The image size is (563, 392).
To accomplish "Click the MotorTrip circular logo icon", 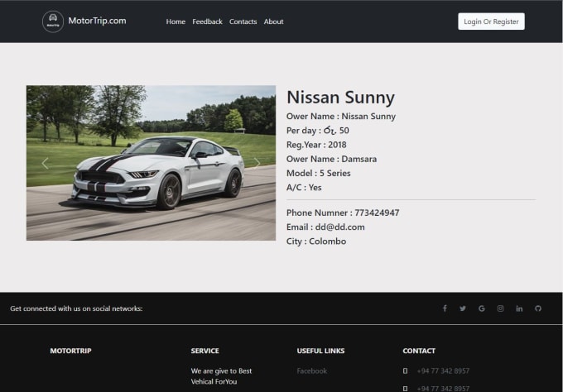I will coord(53,22).
